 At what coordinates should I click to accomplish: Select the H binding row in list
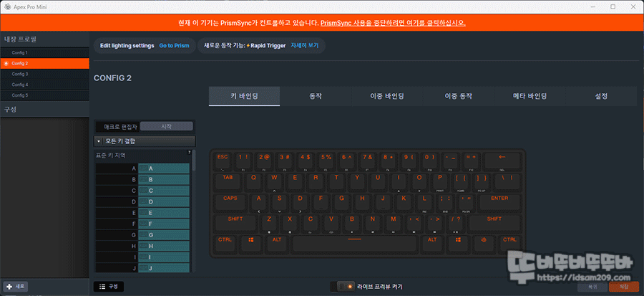tap(142, 247)
